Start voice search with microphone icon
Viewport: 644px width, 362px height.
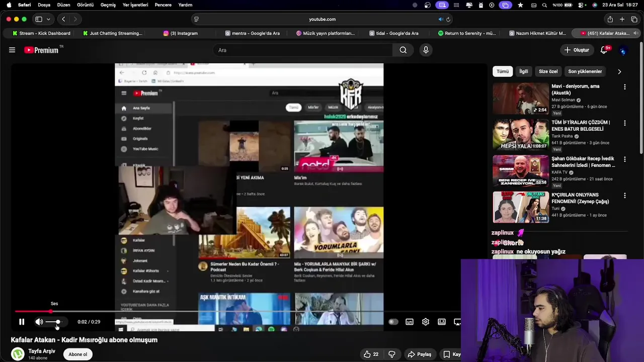pos(426,50)
